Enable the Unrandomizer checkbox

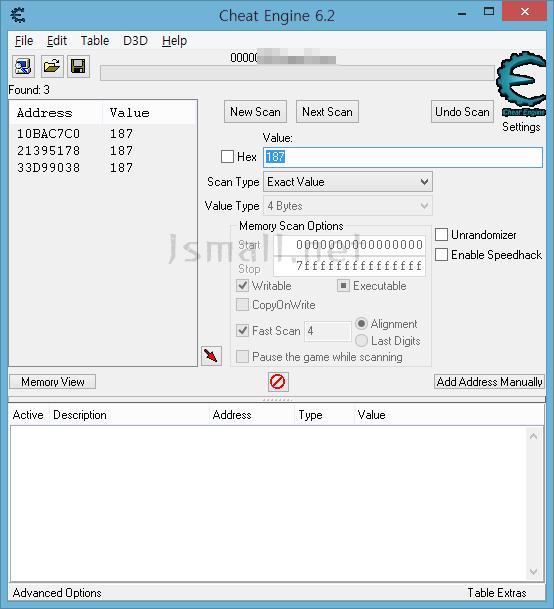point(441,235)
